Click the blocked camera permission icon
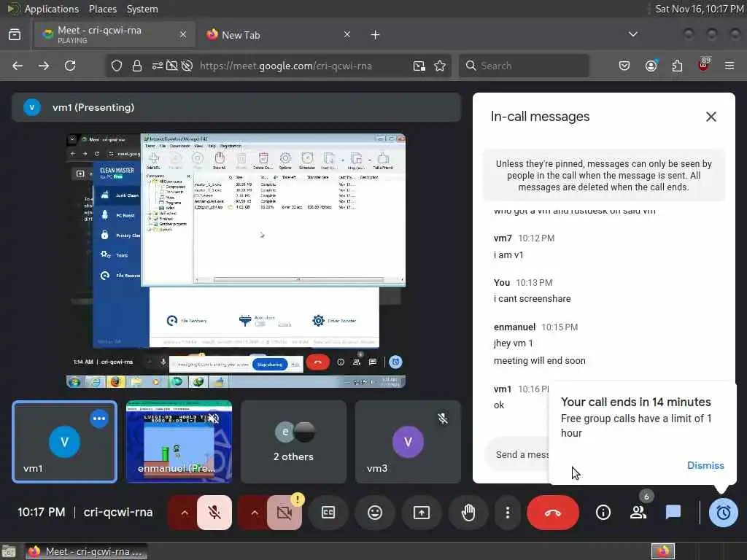The height and width of the screenshot is (560, 747). click(171, 66)
